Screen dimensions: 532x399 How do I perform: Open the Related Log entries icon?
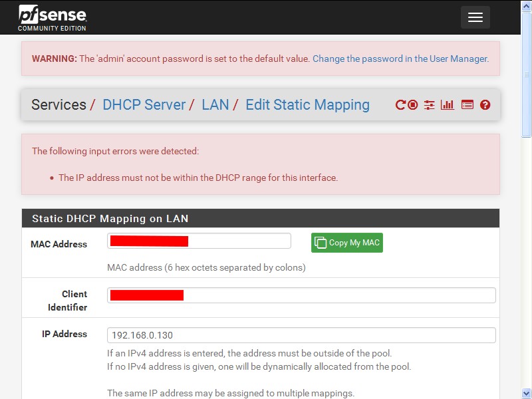click(x=467, y=105)
